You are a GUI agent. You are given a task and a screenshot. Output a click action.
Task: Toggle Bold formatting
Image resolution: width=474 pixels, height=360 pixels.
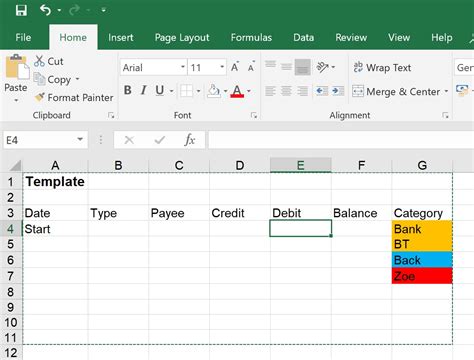click(128, 90)
